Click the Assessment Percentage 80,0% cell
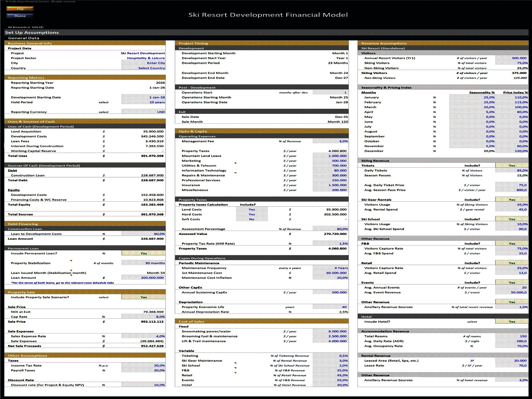 click(331, 229)
